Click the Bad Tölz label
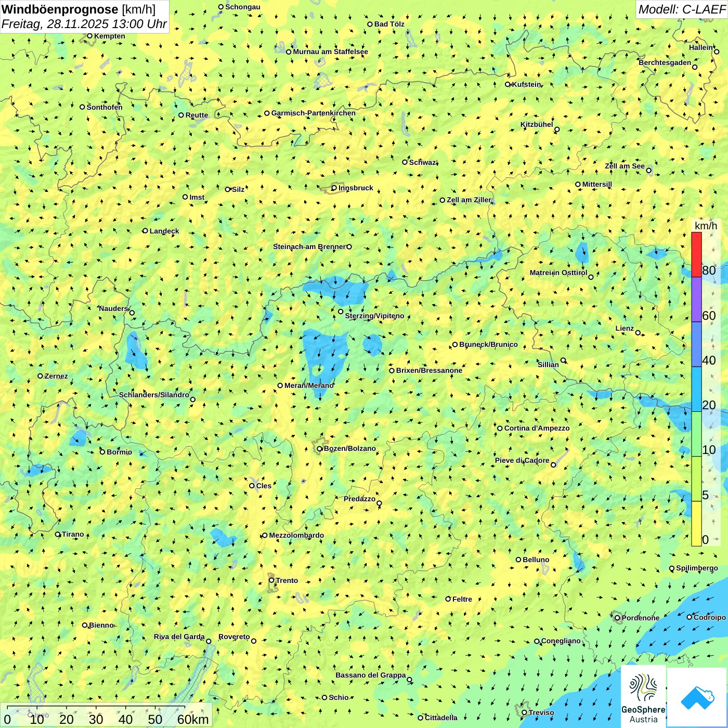728x728 pixels. click(389, 24)
